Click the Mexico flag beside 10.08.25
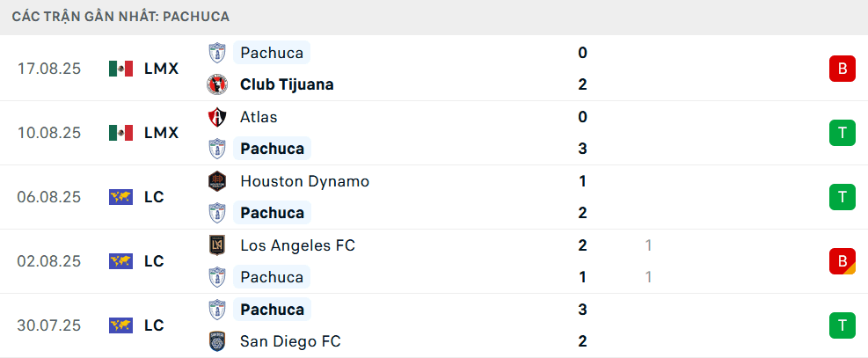The image size is (868, 358). pos(120,133)
